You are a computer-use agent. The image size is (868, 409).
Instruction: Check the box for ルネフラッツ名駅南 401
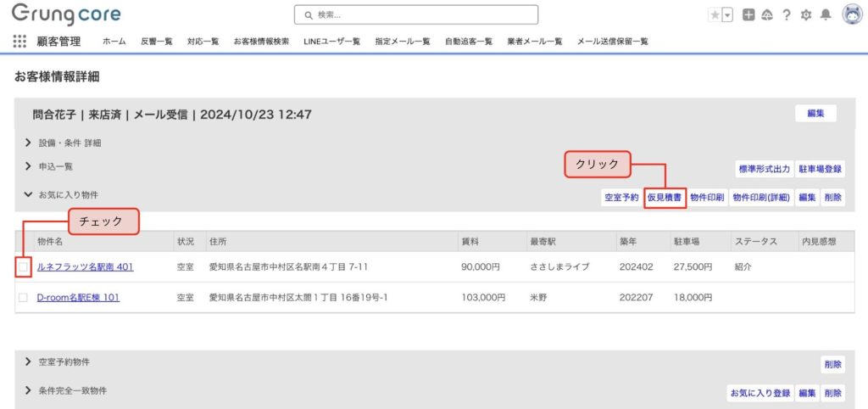23,267
